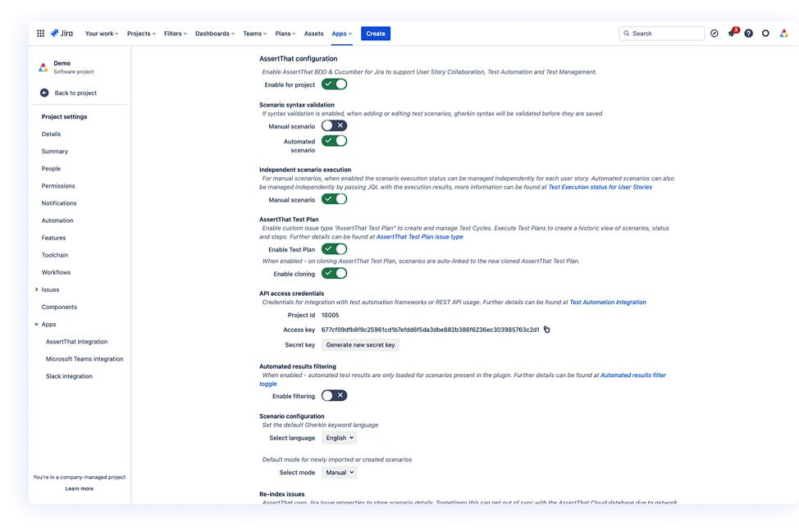Expand the Issues section in the sidebar
799x532 pixels.
pyautogui.click(x=36, y=289)
